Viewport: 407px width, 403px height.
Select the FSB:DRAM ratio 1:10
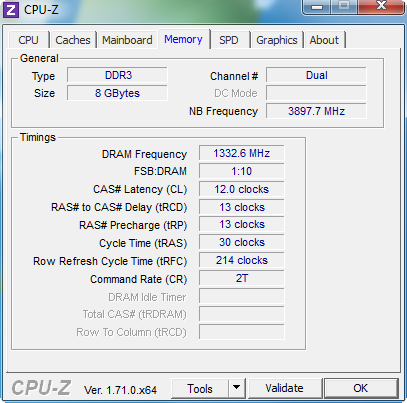point(242,171)
